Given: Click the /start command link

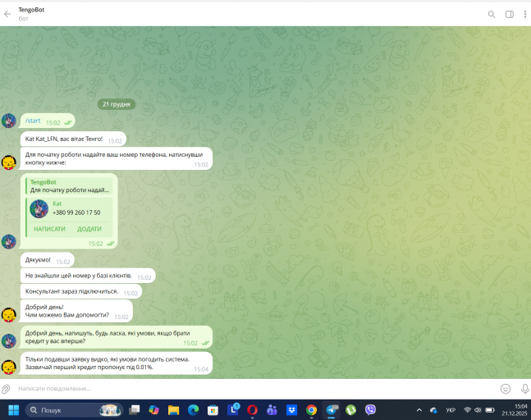Looking at the screenshot, I should (x=33, y=121).
